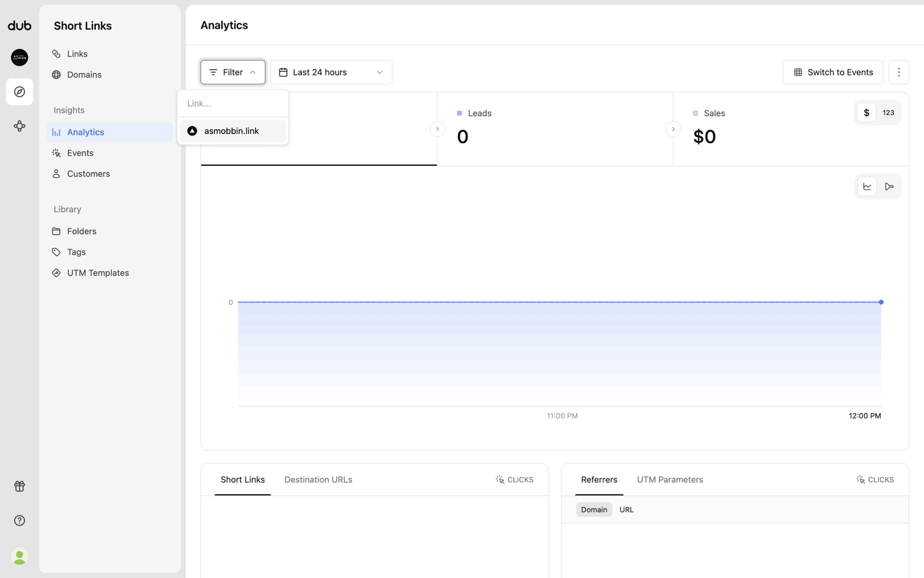This screenshot has height=578, width=924.
Task: Open Folders in Library
Action: tap(110, 231)
